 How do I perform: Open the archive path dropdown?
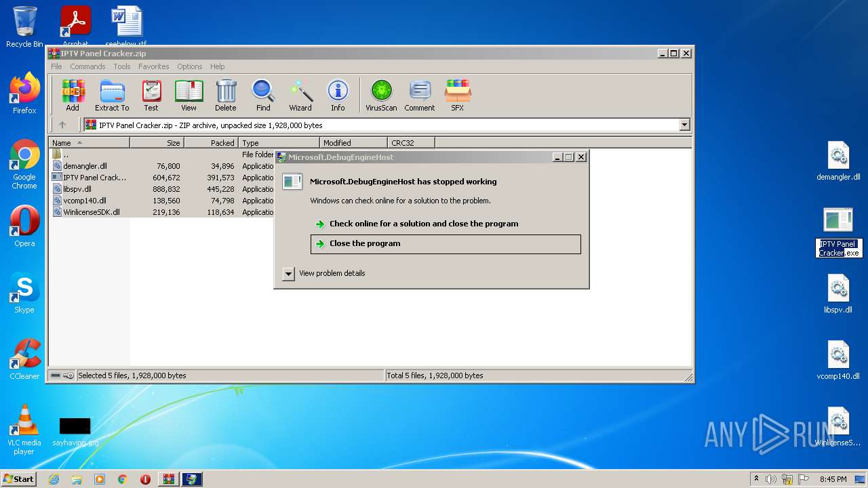coord(684,125)
